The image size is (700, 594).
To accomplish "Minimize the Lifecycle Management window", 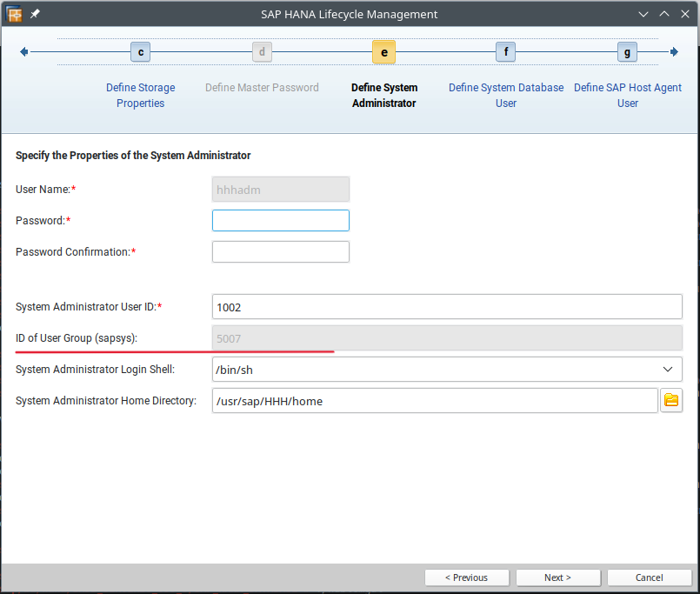I will (x=643, y=14).
